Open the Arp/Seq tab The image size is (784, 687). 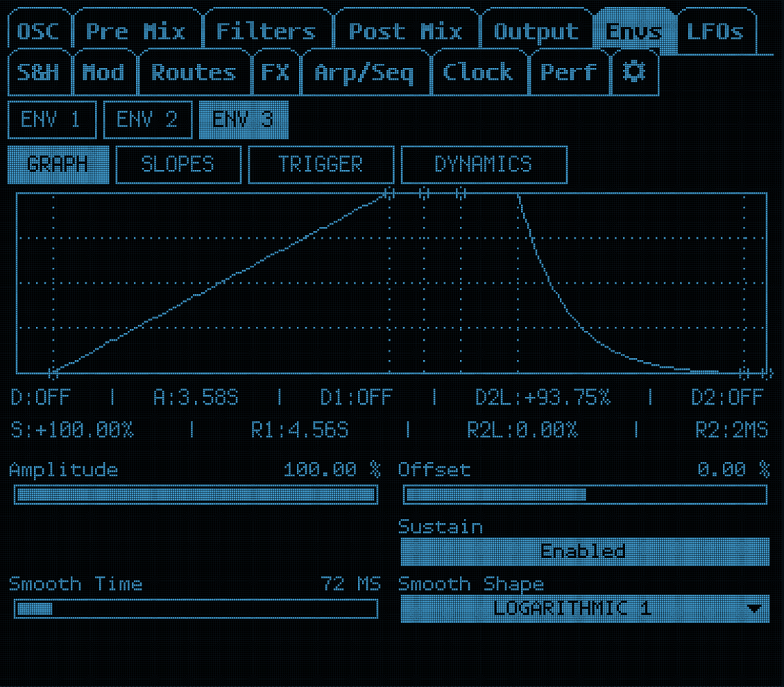pyautogui.click(x=365, y=72)
